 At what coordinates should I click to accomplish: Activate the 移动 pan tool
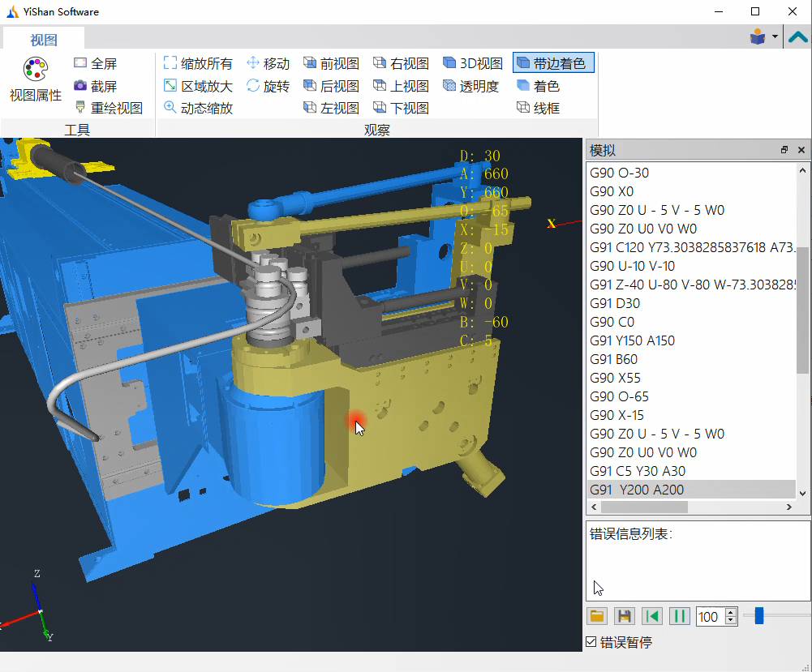[268, 63]
